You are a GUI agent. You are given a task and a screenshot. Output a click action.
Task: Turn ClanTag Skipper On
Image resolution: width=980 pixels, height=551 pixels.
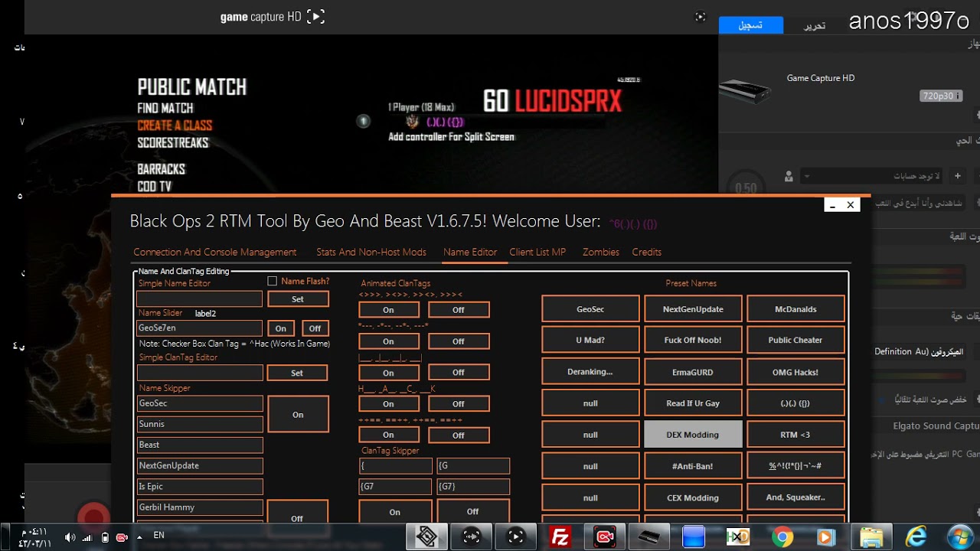pyautogui.click(x=395, y=512)
